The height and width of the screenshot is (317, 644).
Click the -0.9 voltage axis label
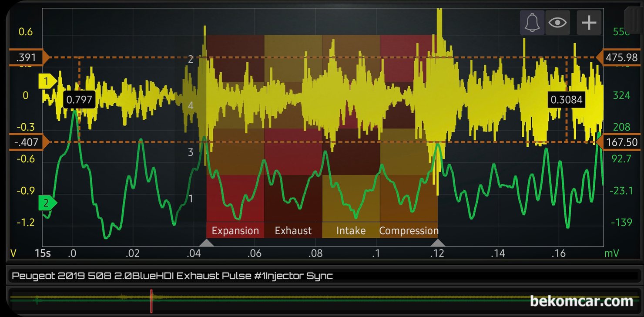[x=26, y=191]
